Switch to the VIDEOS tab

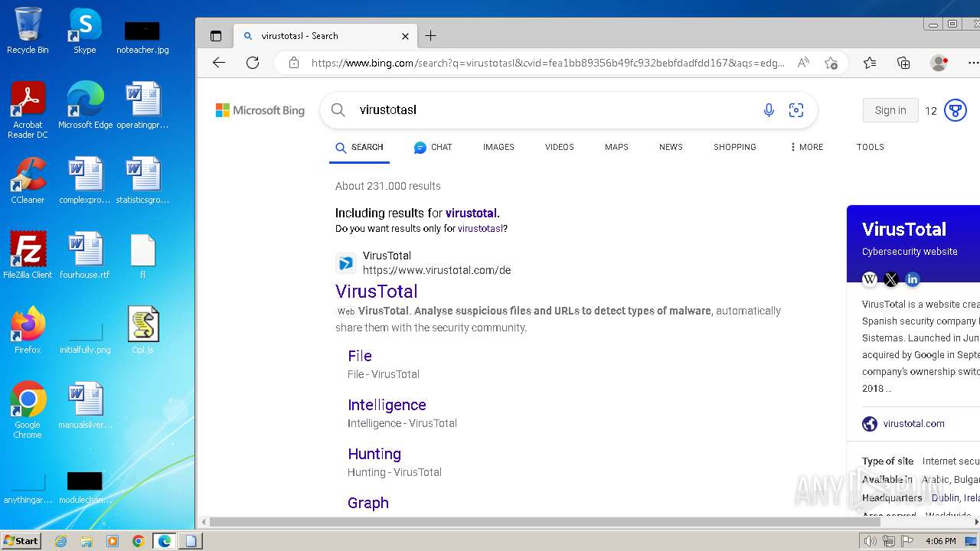click(x=559, y=147)
